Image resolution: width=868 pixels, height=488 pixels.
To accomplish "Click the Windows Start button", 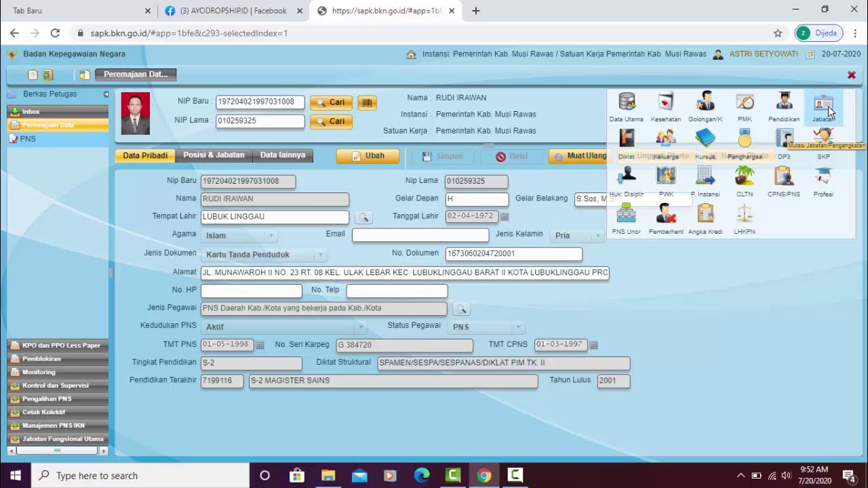I will [15, 475].
